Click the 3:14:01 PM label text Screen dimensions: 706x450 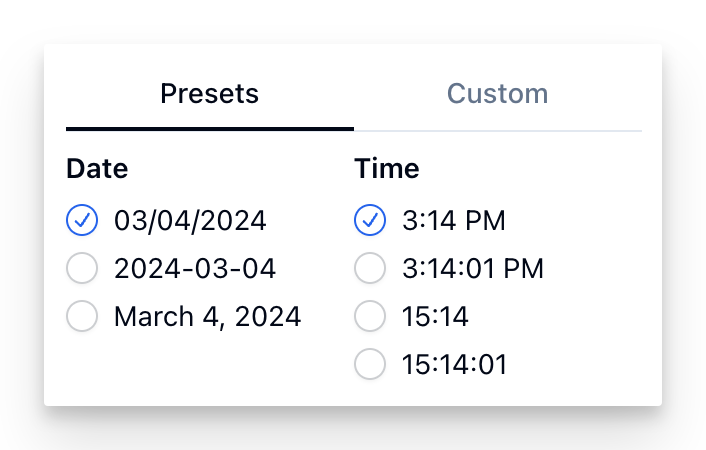coord(473,268)
